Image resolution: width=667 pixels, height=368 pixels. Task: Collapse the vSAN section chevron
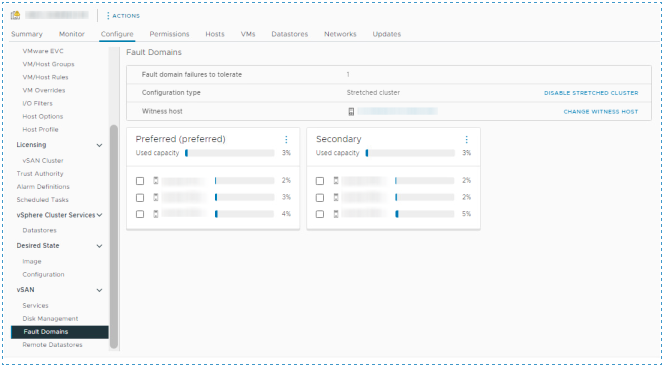(99, 290)
